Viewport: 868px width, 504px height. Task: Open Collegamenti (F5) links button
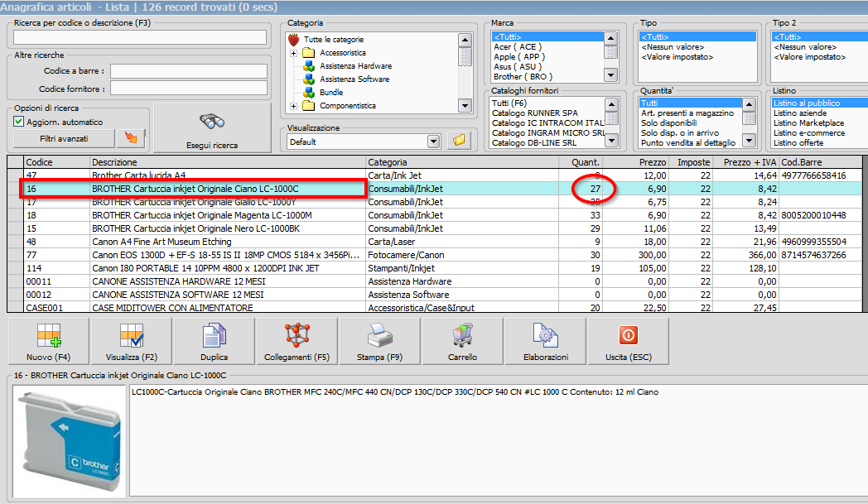pos(297,341)
